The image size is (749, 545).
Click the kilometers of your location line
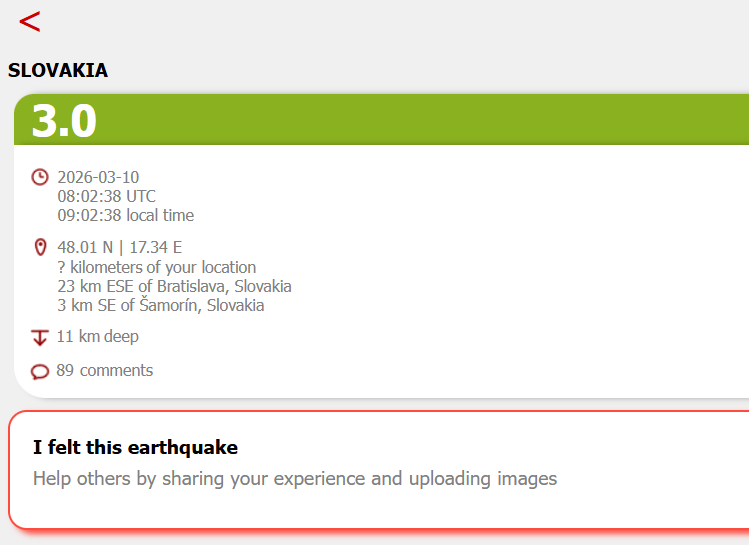point(157,267)
